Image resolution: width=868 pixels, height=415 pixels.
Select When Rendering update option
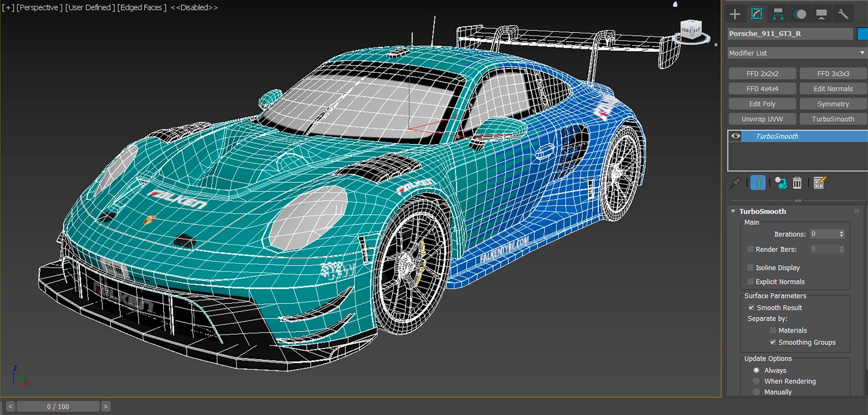pyautogui.click(x=756, y=381)
